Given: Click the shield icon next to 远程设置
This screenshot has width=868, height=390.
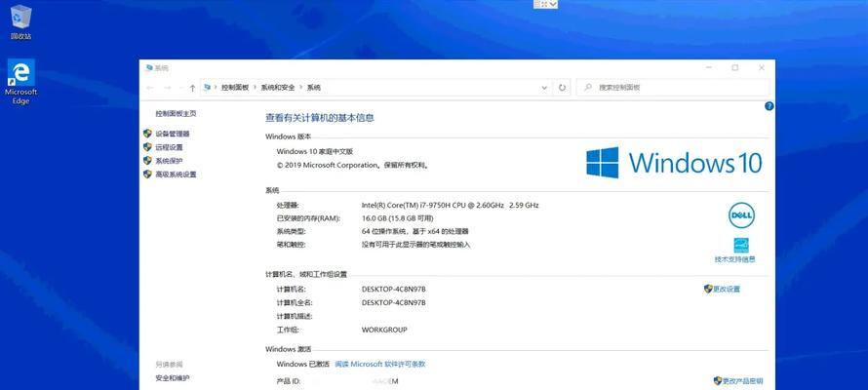Looking at the screenshot, I should (x=147, y=147).
